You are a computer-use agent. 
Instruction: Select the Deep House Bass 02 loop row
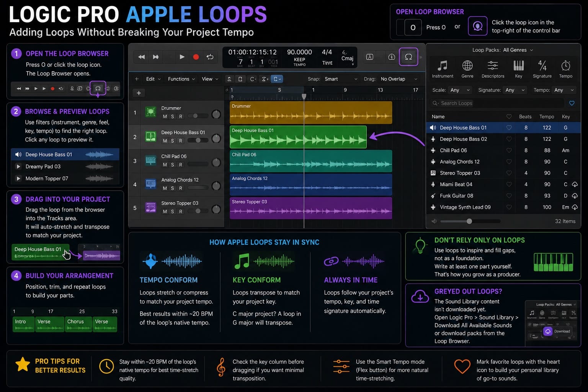[503, 139]
